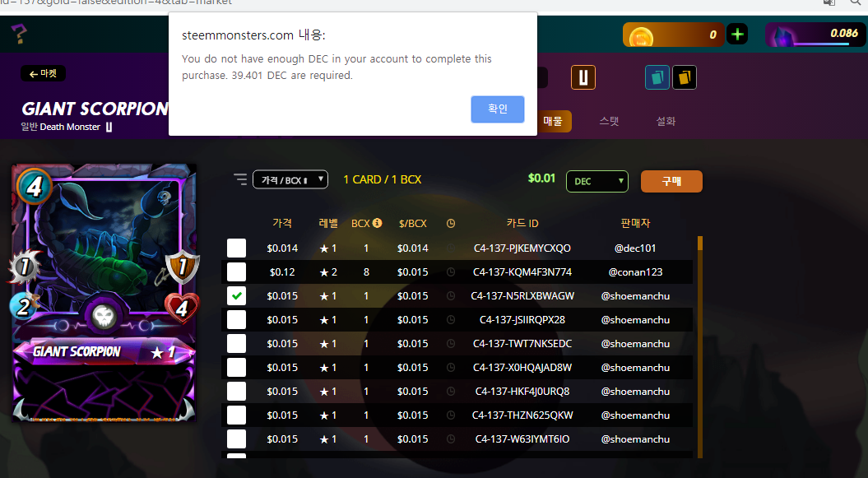This screenshot has height=478, width=868.
Task: Go back to the market
Action: point(43,73)
